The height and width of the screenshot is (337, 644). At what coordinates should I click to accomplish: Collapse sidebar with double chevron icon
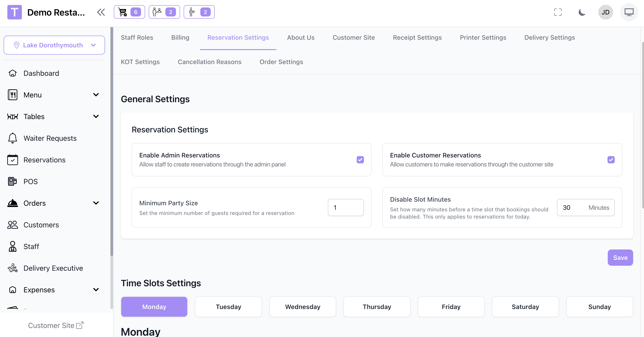pos(101,12)
